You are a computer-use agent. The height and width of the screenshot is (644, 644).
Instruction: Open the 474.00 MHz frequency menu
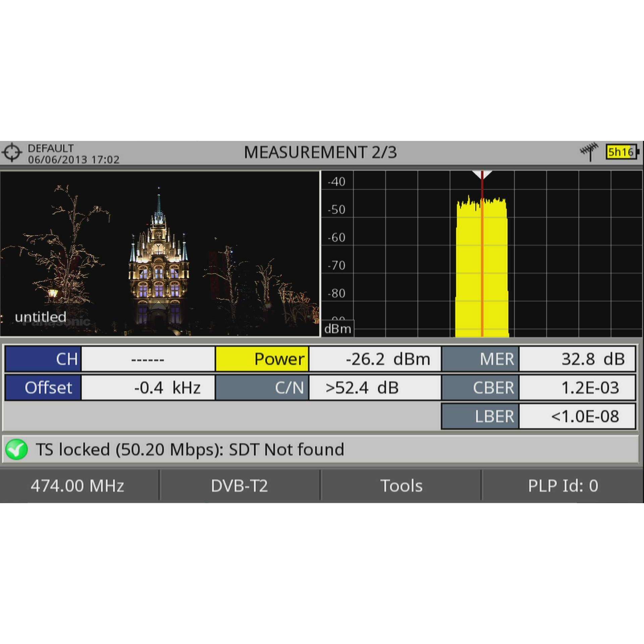click(78, 485)
